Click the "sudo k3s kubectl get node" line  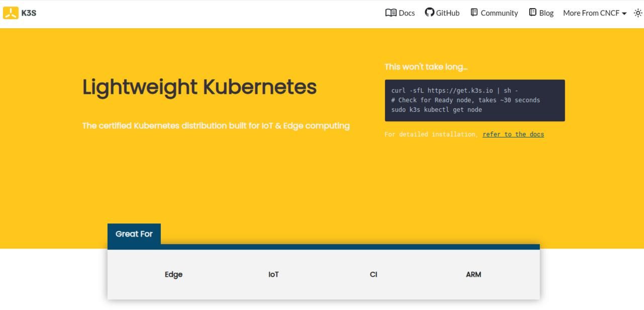tap(437, 110)
